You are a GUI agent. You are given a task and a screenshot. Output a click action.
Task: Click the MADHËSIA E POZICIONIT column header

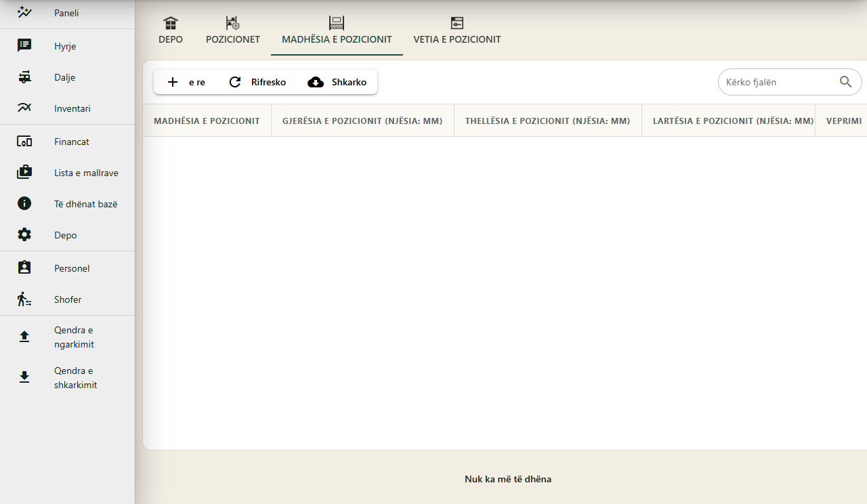(207, 121)
